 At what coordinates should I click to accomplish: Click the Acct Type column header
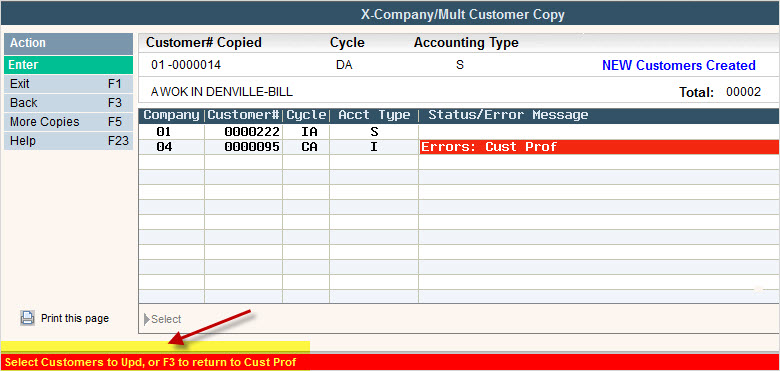coord(374,115)
